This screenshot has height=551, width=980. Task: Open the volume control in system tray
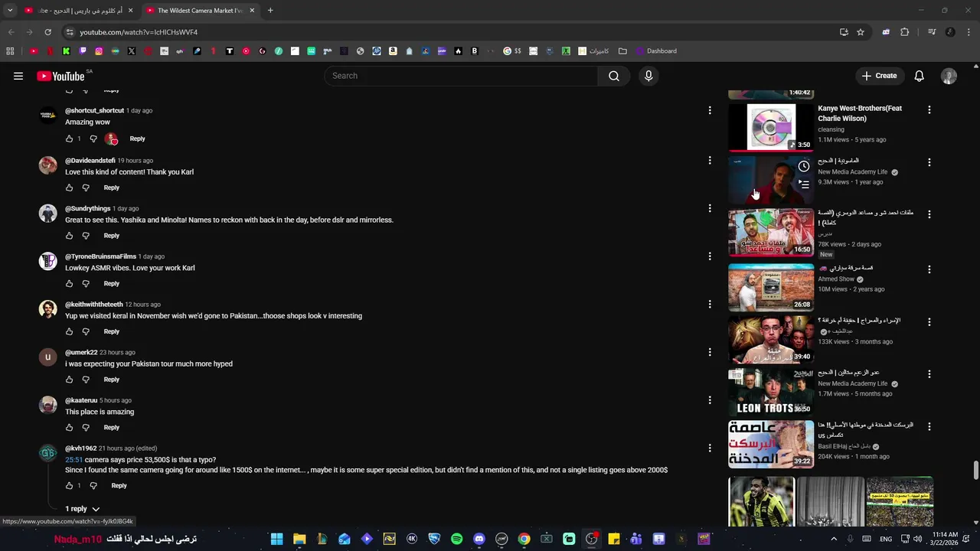(x=918, y=539)
